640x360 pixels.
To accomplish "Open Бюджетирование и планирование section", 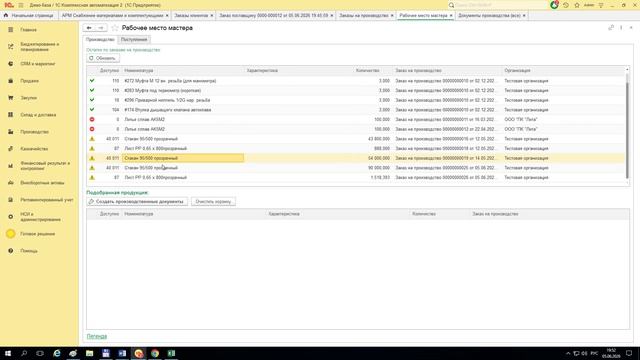I will coord(40,47).
